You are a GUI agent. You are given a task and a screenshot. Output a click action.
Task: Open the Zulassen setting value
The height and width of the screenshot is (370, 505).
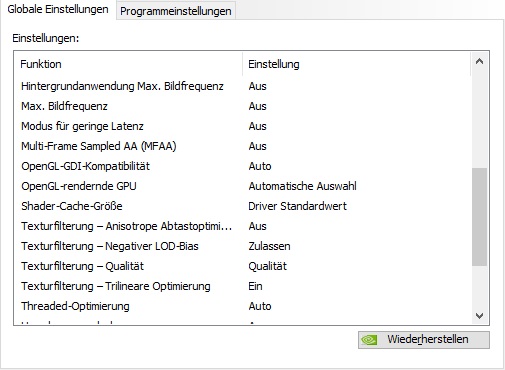click(x=269, y=246)
